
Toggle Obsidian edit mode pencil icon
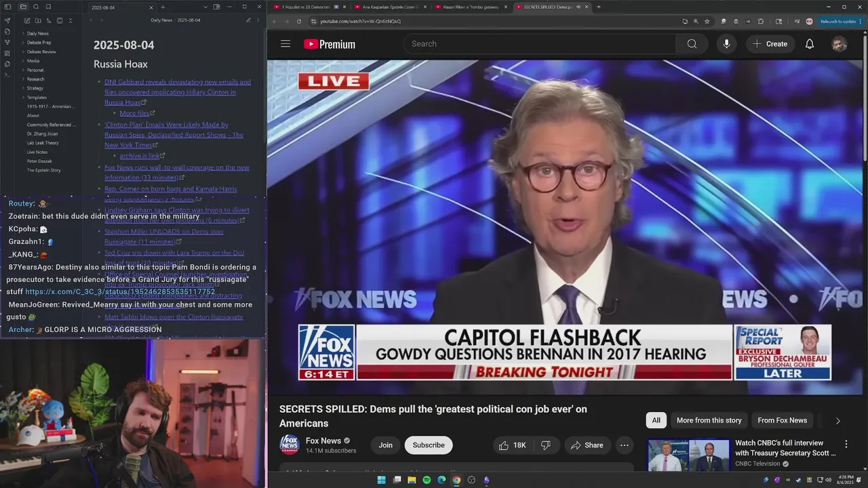click(x=248, y=20)
